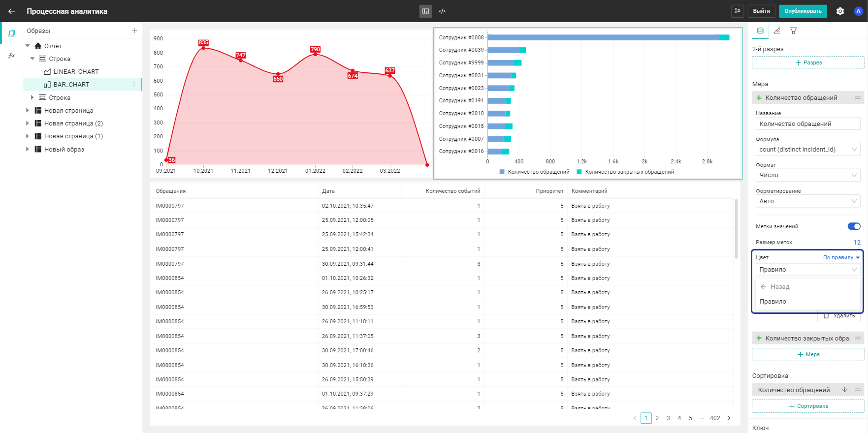Viewport: 868px width, 433px height.
Task: Go to table page 402
Action: click(x=715, y=418)
